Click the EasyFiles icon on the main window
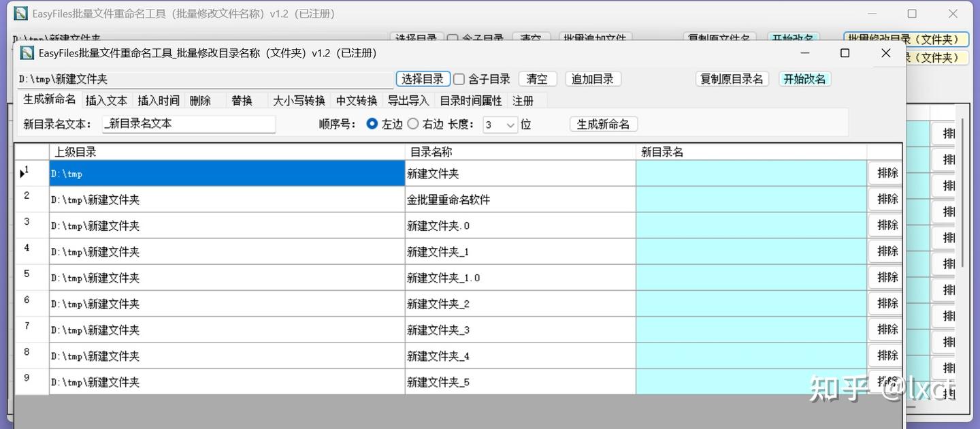 click(x=20, y=13)
